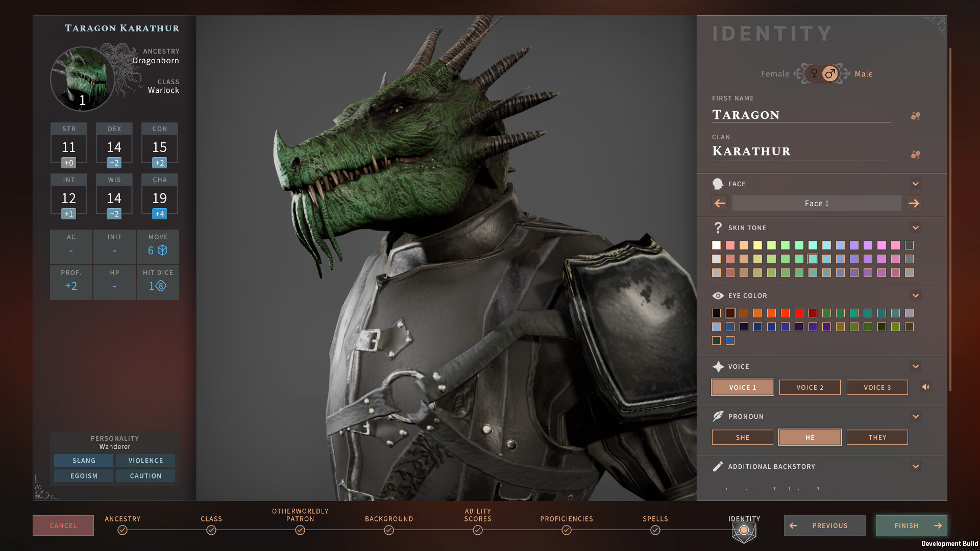Screen dimensions: 980x551
Task: Click the head icon beside Face
Action: pos(718,184)
